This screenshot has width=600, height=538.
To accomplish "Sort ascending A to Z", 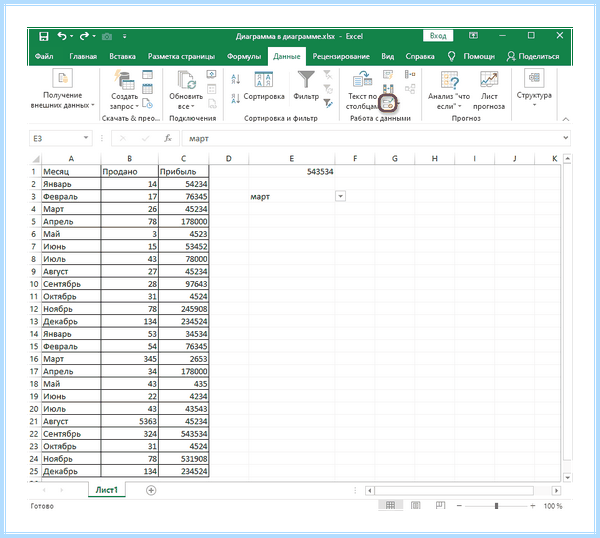I will [x=235, y=80].
